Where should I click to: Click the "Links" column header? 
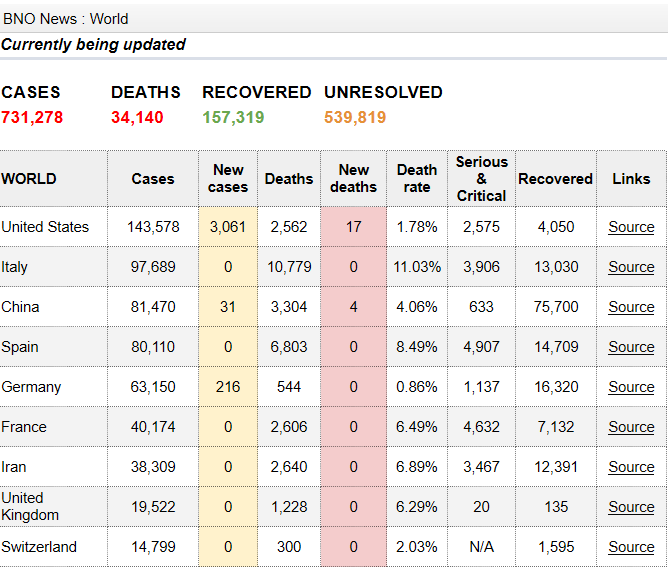[x=631, y=179]
